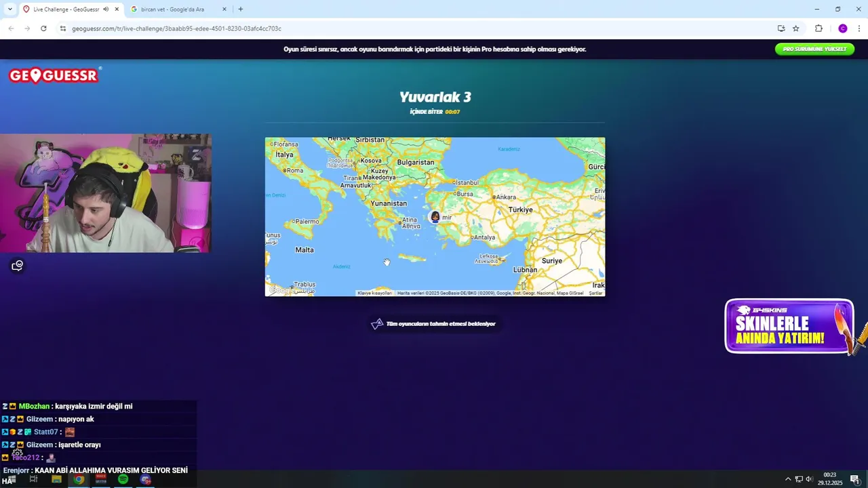Image resolution: width=868 pixels, height=488 pixels.
Task: Open the Windows Start menu
Action: 11,479
